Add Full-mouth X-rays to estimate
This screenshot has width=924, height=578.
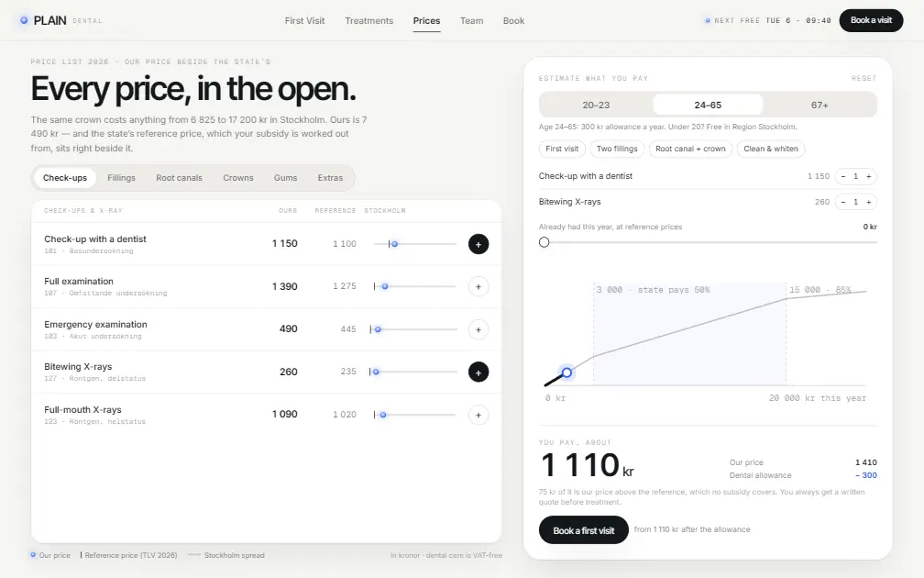[478, 415]
